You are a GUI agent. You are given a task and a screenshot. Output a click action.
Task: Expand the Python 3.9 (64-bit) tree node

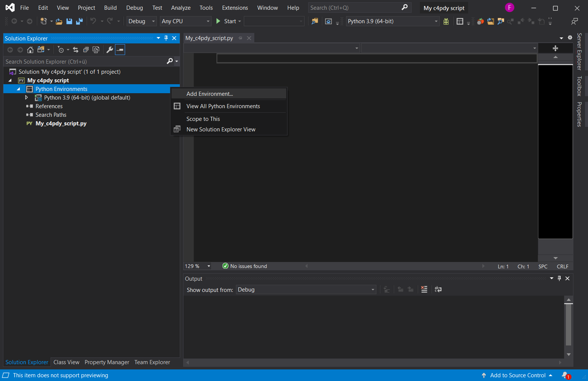(26, 97)
